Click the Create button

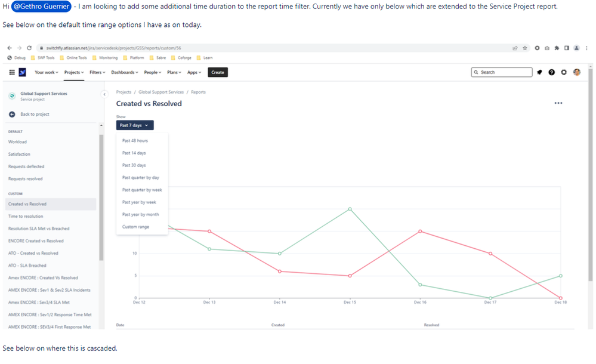(217, 72)
